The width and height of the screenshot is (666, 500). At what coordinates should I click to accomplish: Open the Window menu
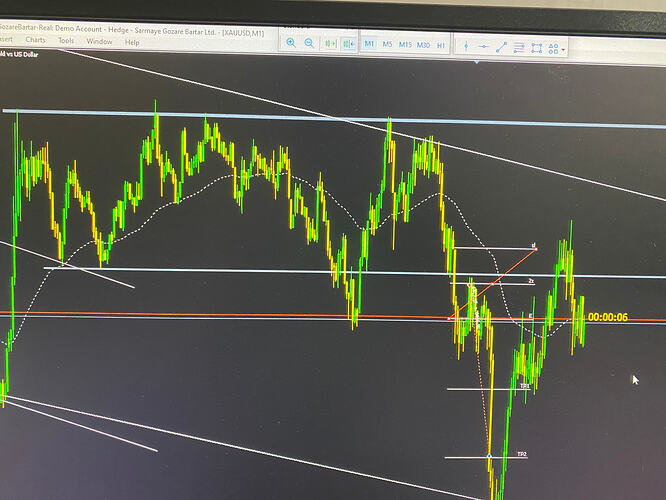click(99, 41)
